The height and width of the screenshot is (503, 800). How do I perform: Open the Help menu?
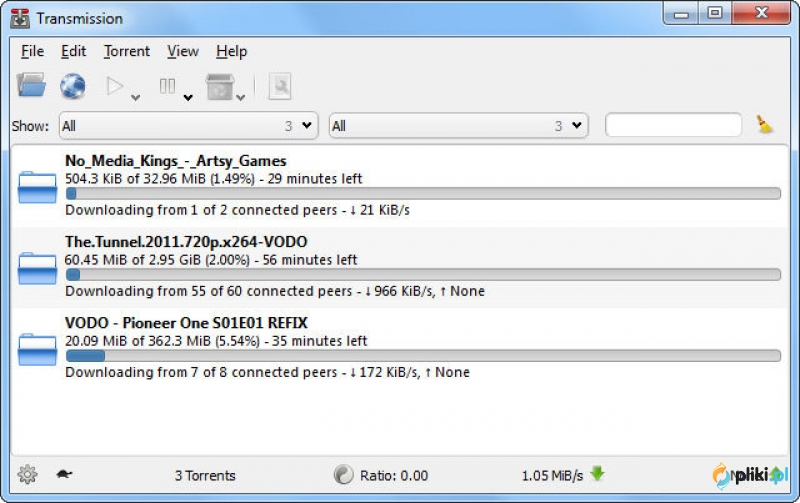tap(232, 51)
